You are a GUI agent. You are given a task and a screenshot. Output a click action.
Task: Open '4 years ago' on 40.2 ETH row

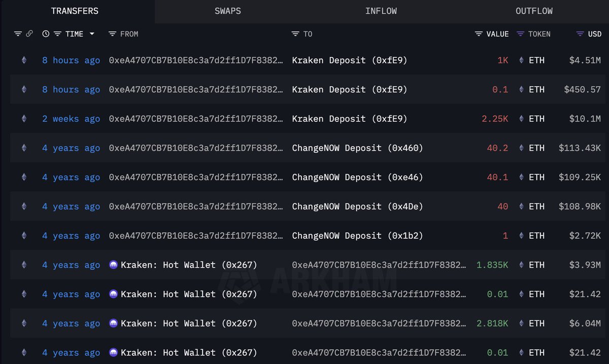coord(71,148)
